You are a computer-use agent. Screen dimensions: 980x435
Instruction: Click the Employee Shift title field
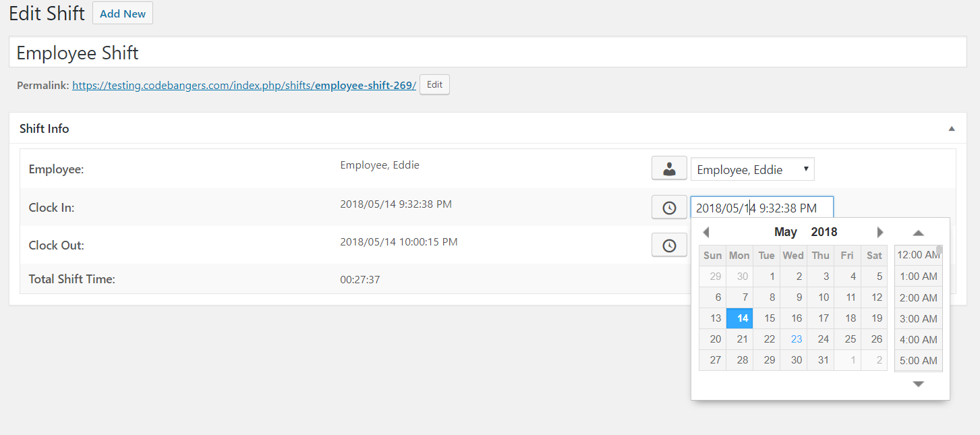tap(270, 52)
